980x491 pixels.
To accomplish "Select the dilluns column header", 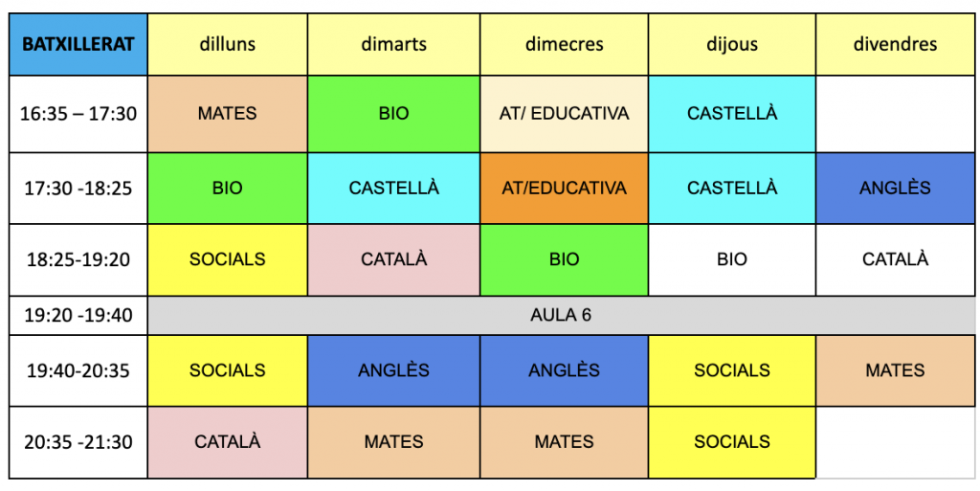I will point(228,44).
